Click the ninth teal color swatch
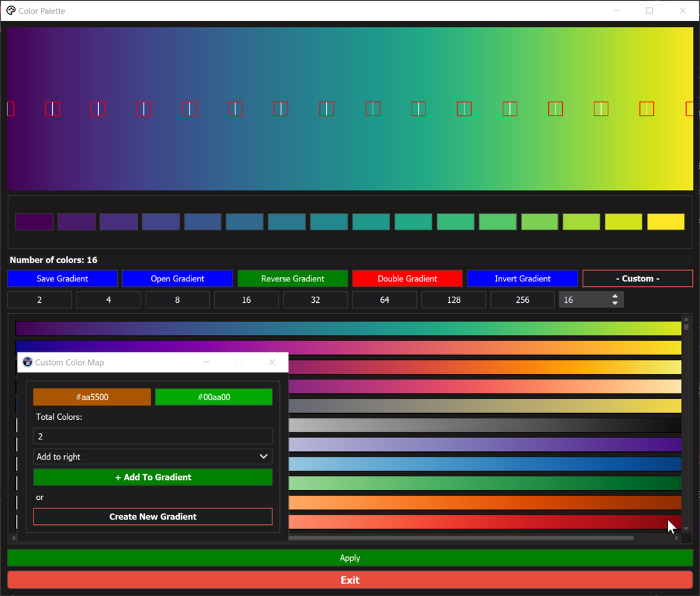This screenshot has width=700, height=596. (x=371, y=221)
